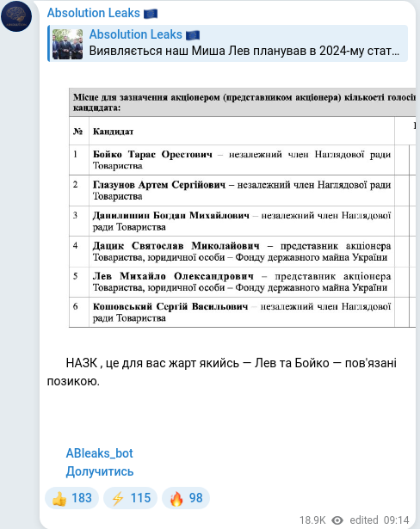Click the 18.9K views count

(x=312, y=520)
